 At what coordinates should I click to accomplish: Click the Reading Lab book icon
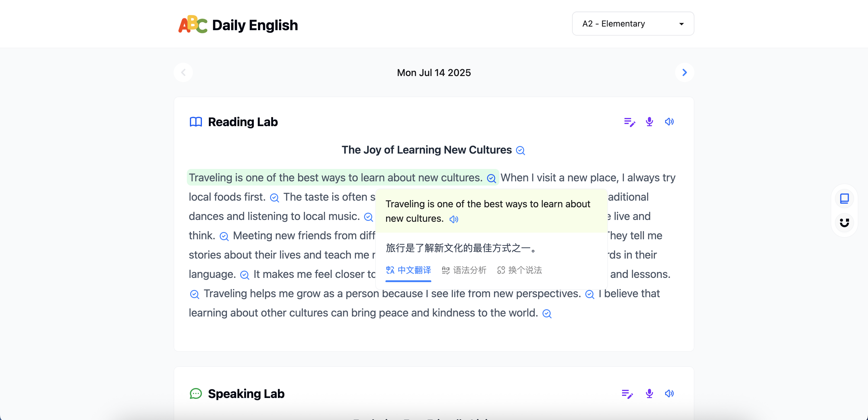coord(196,122)
